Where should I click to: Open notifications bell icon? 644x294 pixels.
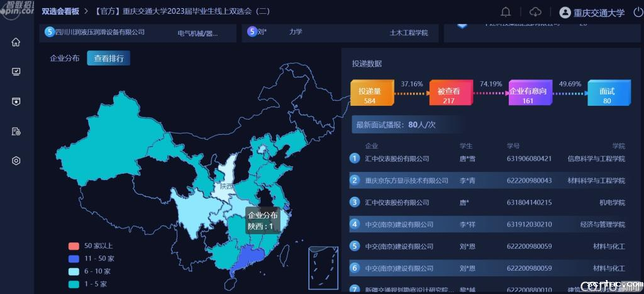(506, 12)
